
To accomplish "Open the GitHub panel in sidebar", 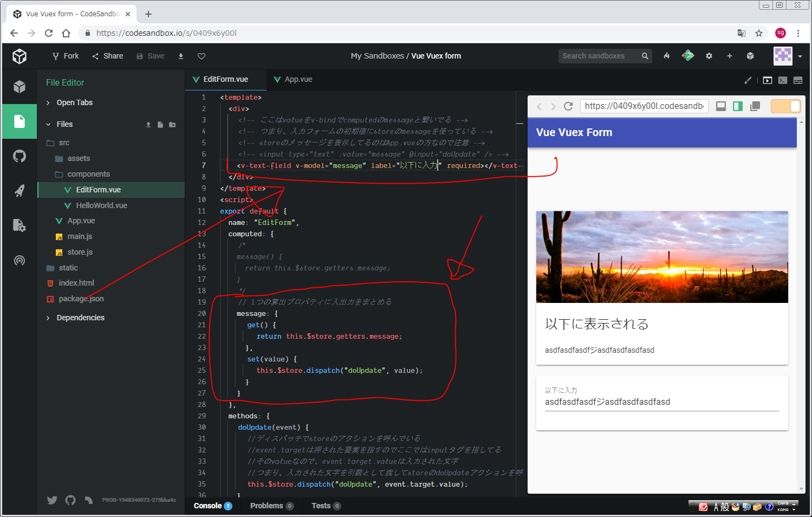I will [20, 157].
